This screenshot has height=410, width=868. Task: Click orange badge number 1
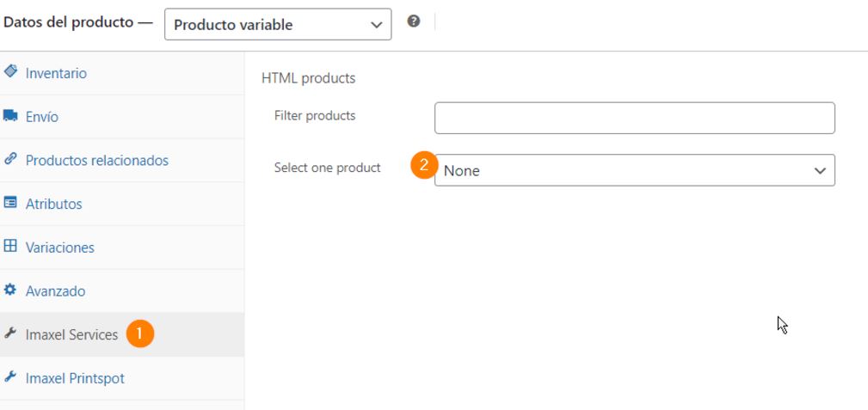point(140,334)
